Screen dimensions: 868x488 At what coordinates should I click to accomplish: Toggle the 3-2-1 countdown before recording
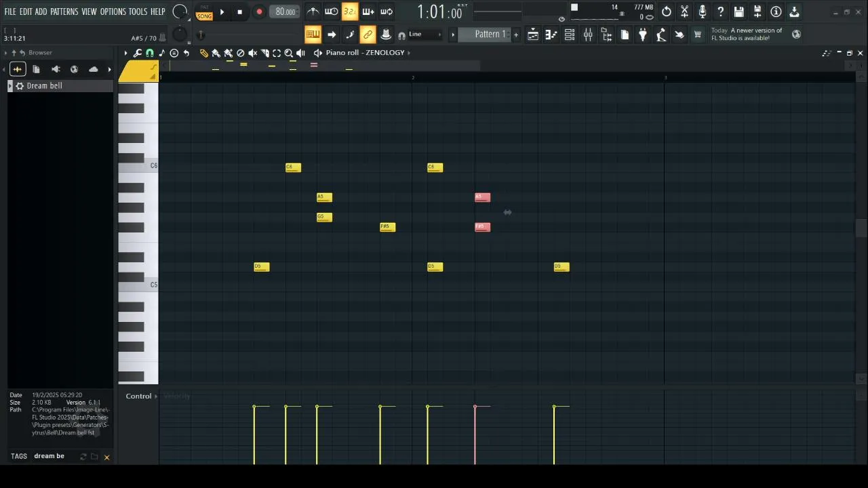click(349, 12)
